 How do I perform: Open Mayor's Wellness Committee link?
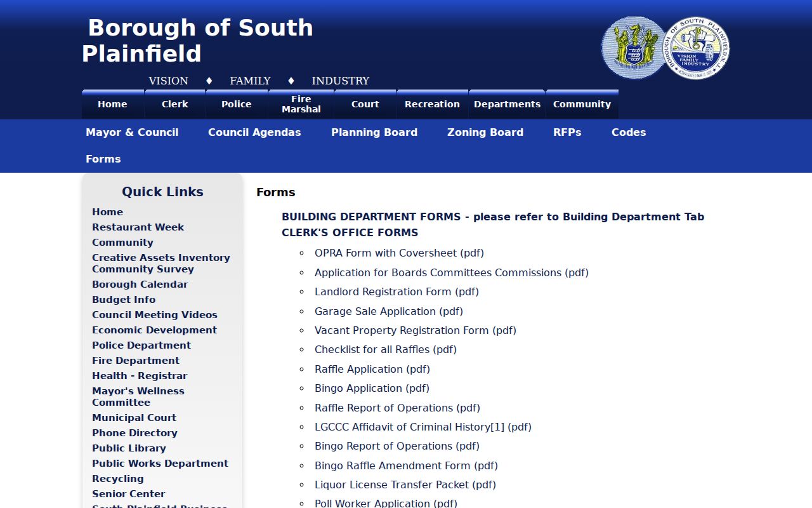[138, 397]
